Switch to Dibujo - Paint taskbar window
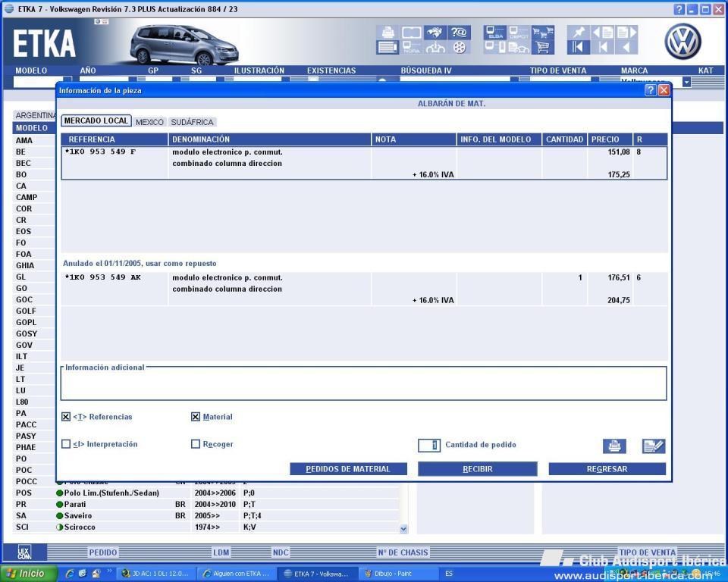Screen dimensions: 728x582 click(x=400, y=574)
